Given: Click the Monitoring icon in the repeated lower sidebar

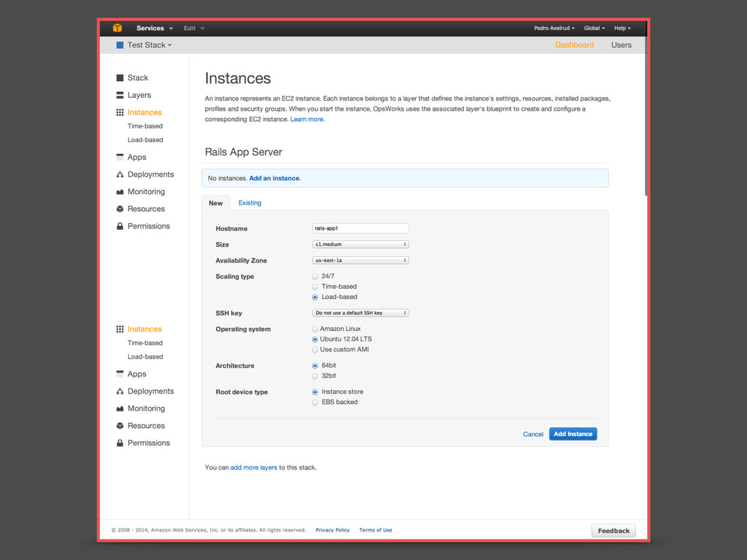Looking at the screenshot, I should tap(120, 408).
